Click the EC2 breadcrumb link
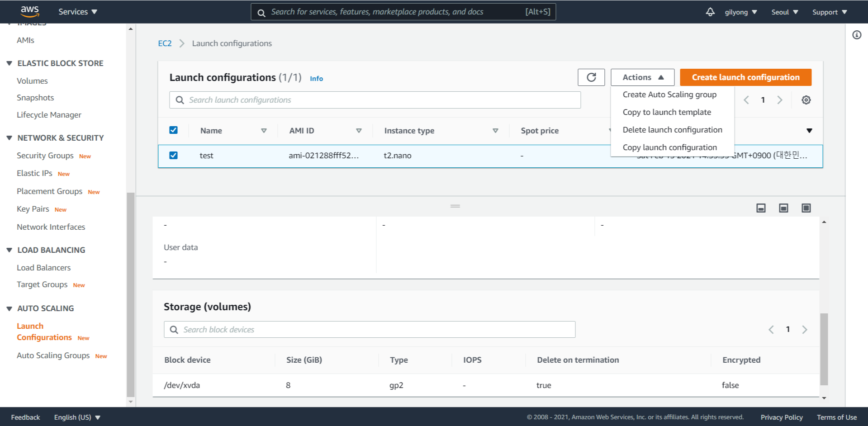Image resolution: width=868 pixels, height=426 pixels. click(165, 43)
